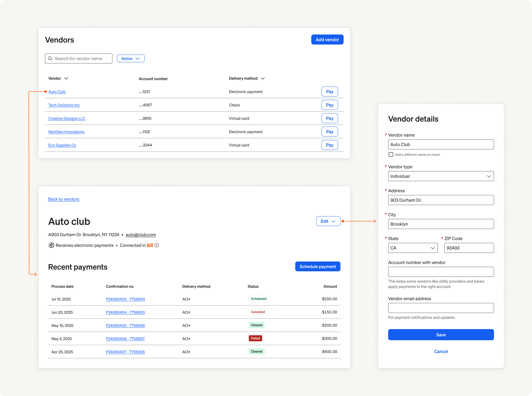532x396 pixels.
Task: Click Pay for Eco Supplies Co
Action: (x=330, y=145)
